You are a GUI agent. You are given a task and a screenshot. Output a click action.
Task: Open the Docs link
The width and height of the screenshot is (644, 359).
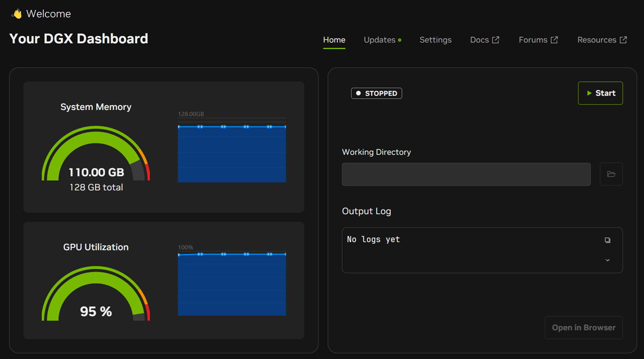coord(479,40)
